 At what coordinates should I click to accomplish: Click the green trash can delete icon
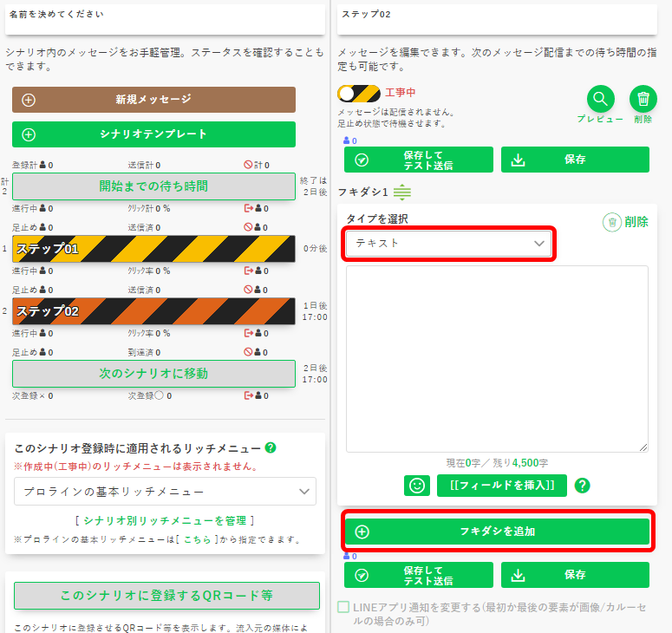(x=643, y=99)
